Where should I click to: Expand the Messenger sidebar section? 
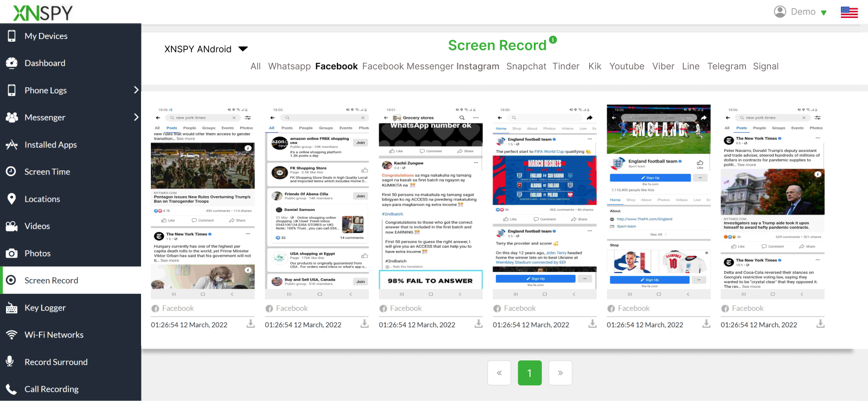tap(136, 117)
